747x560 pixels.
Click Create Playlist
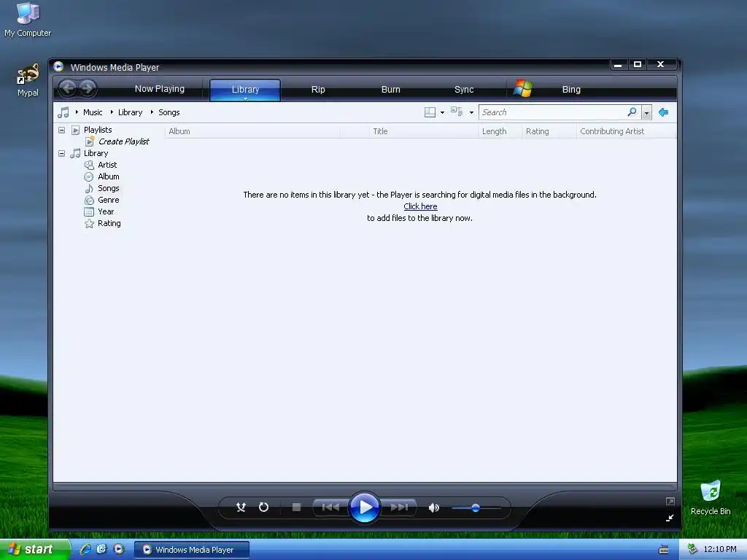(x=123, y=141)
